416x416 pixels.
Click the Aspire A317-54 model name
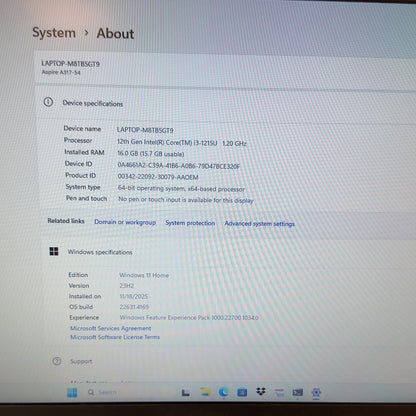61,72
